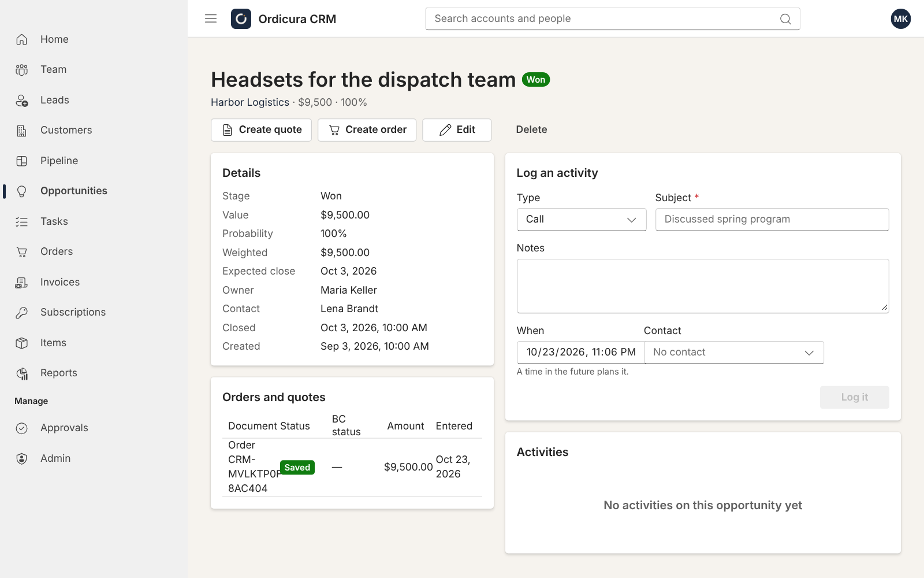
Task: Click the Invoices icon in sidebar
Action: pos(22,282)
